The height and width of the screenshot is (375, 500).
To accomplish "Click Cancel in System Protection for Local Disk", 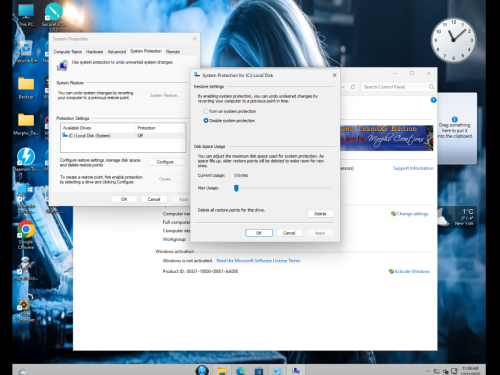I will 289,233.
